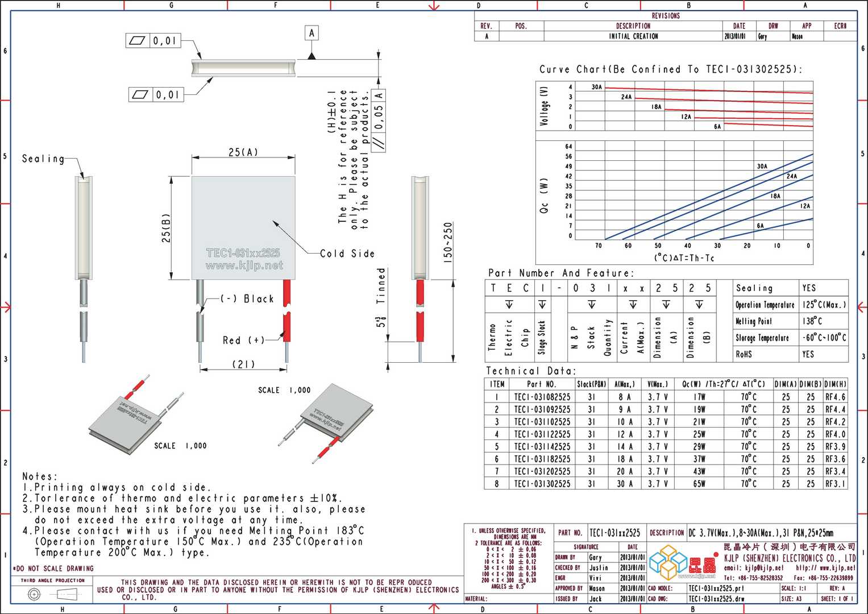
Task: Select the 'Voltage (V)' axis label
Action: [x=545, y=106]
